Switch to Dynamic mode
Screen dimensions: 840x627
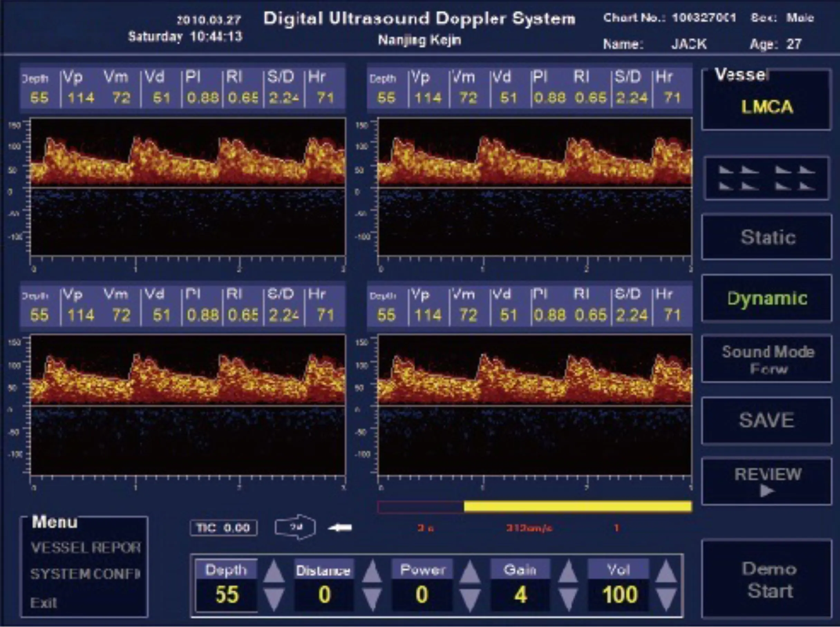tap(767, 298)
